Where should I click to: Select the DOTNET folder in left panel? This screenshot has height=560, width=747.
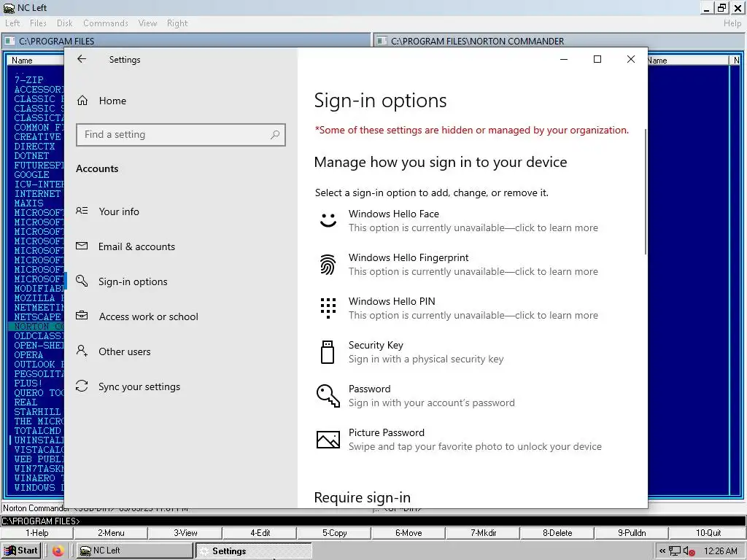(31, 156)
